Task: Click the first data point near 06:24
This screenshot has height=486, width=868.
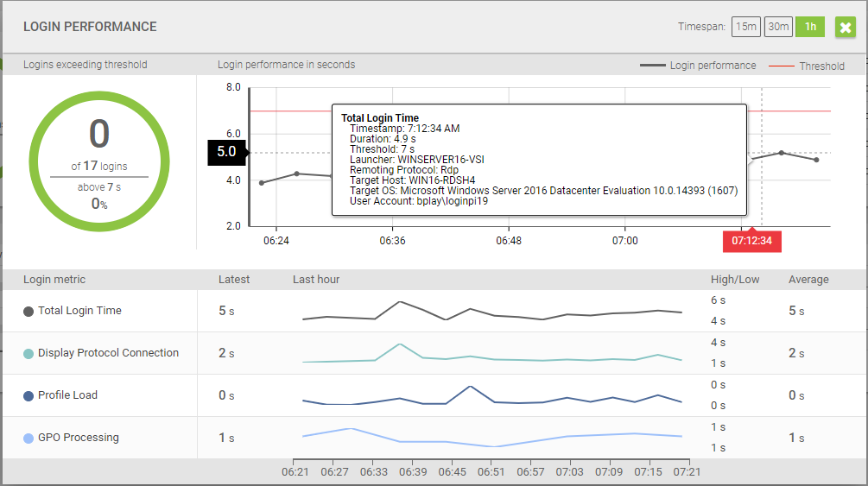Action: 262,183
